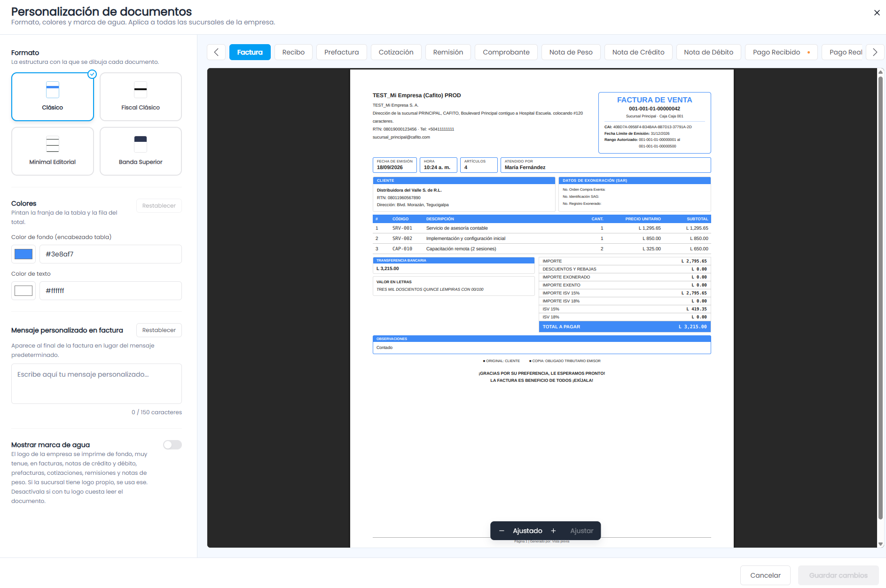Click the CAP-010 table row

541,249
